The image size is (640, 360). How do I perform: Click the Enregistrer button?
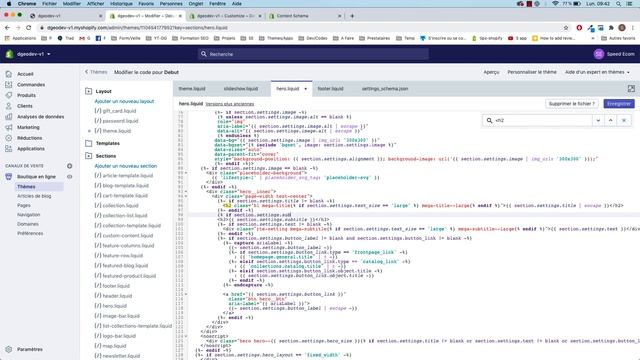[x=619, y=104]
